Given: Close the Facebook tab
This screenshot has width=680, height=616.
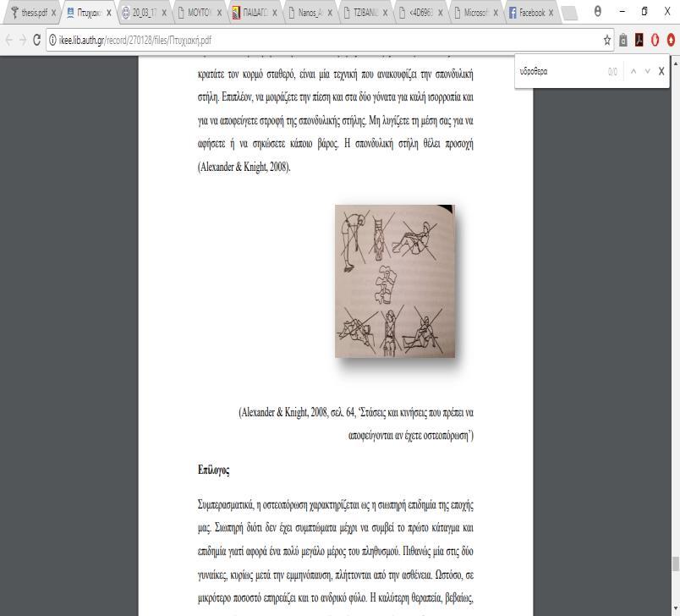Looking at the screenshot, I should click(551, 13).
